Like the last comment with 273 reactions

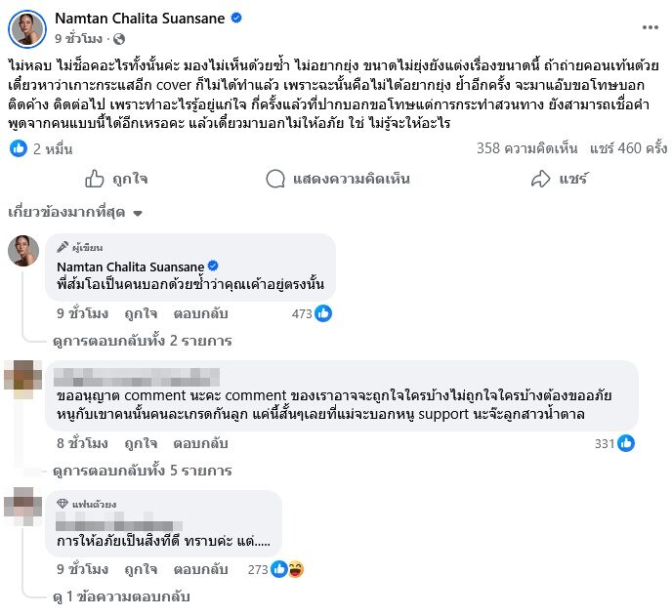[141, 568]
